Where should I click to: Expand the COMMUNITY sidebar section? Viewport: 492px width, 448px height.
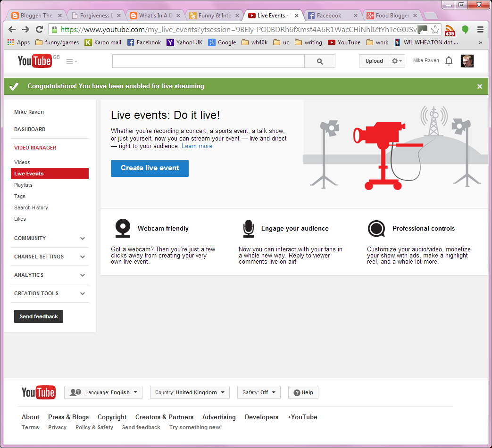tap(50, 239)
